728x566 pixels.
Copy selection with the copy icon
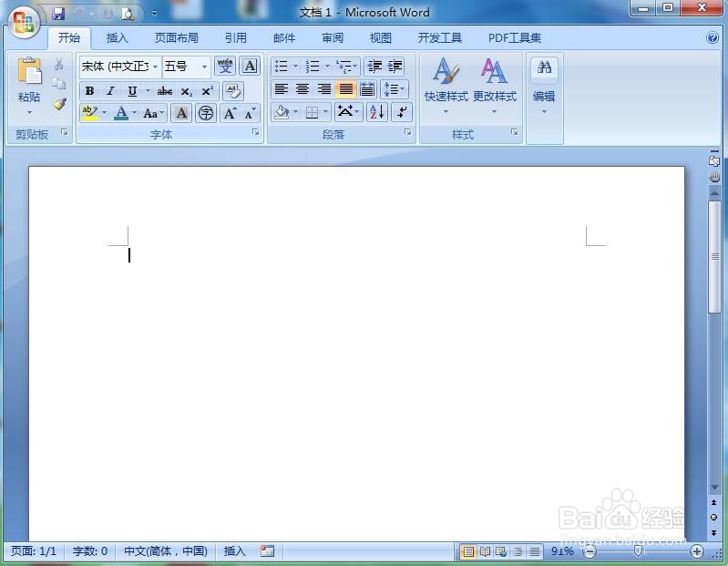[x=58, y=84]
